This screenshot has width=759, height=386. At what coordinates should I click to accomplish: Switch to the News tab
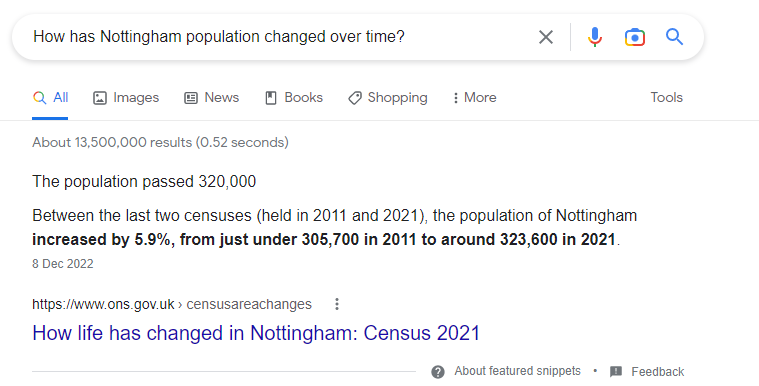[x=212, y=97]
